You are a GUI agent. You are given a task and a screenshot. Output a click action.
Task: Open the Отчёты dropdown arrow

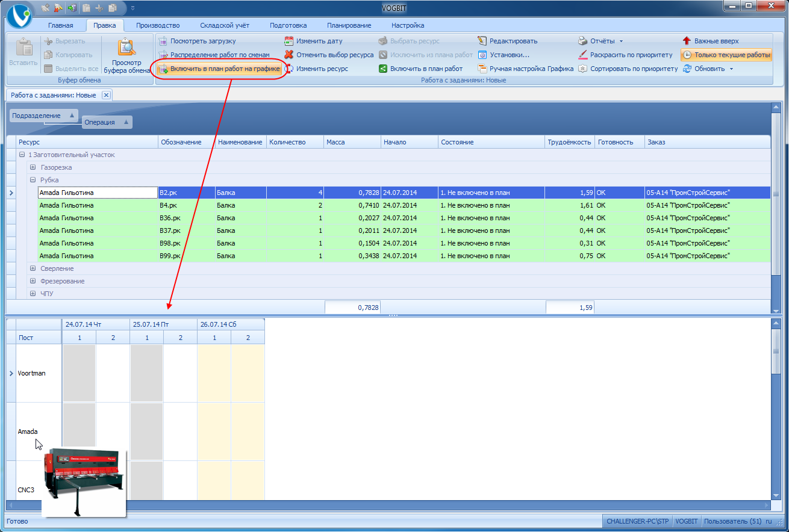click(x=621, y=42)
